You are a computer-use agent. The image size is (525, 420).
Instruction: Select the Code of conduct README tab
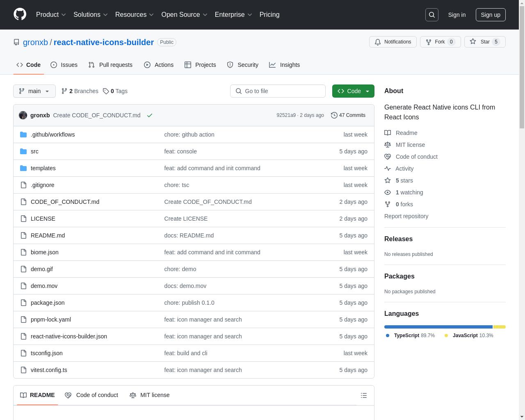coord(91,395)
